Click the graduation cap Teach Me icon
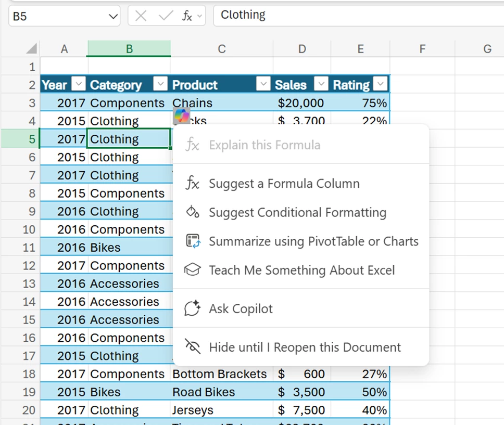This screenshot has height=425, width=504. click(x=192, y=270)
